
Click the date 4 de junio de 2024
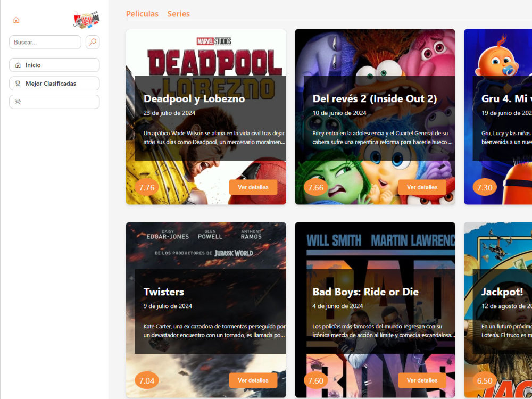[x=338, y=306]
